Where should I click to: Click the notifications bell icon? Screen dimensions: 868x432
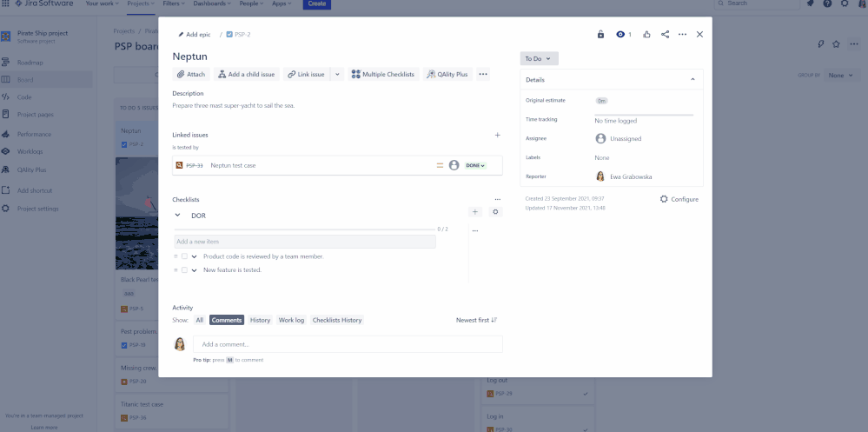click(811, 3)
